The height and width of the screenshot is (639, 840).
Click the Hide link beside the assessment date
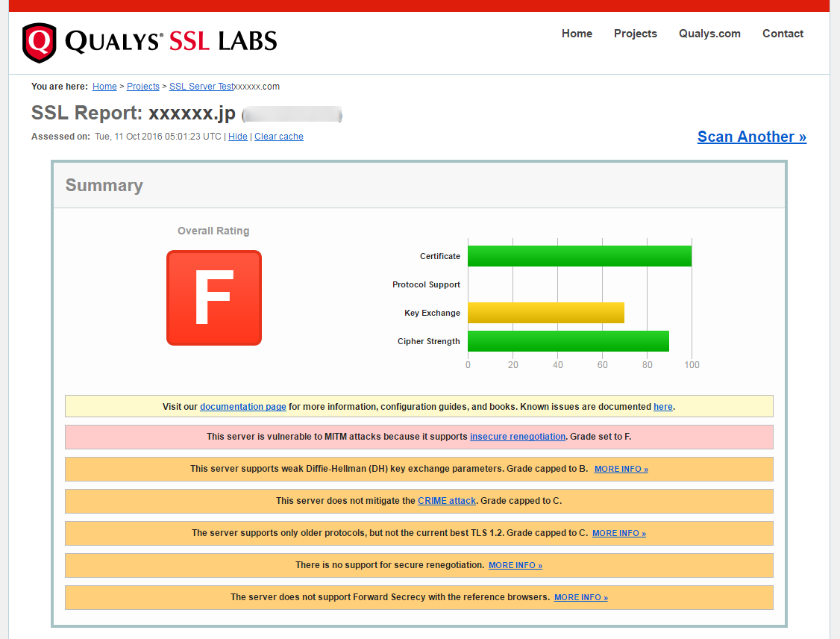[238, 137]
